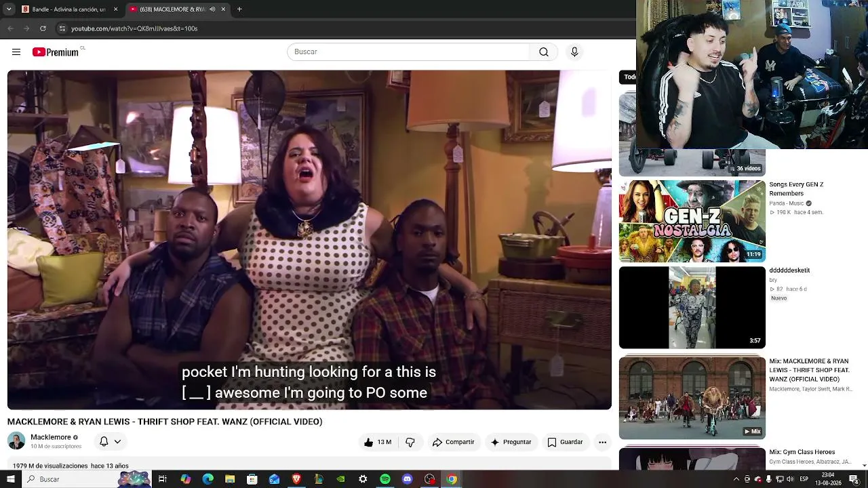Switch to the Bandle browser tab
The image size is (868, 488).
pos(70,9)
